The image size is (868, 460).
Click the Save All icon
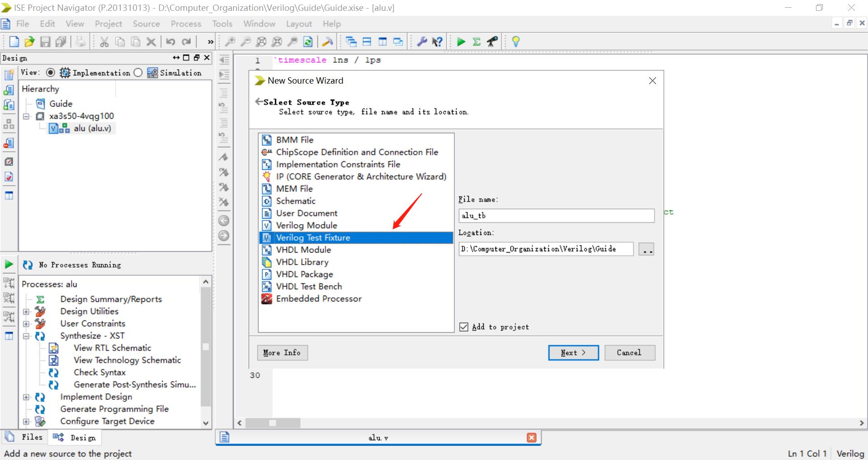click(x=61, y=42)
